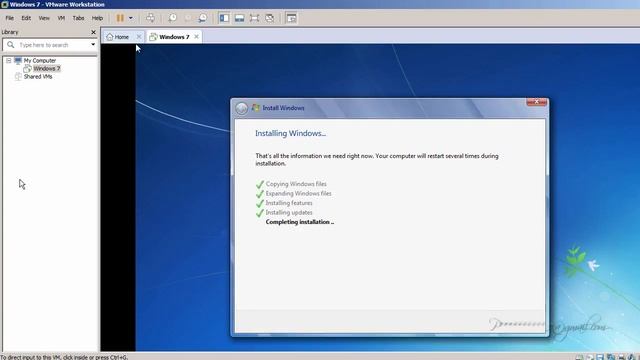This screenshot has width=640, height=360.
Task: Click the 'Completing installation' step
Action: [300, 222]
